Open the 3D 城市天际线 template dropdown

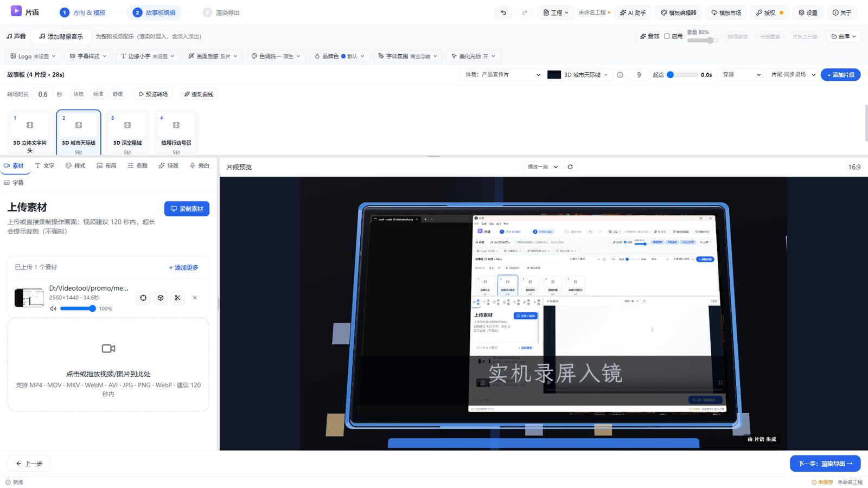[580, 75]
